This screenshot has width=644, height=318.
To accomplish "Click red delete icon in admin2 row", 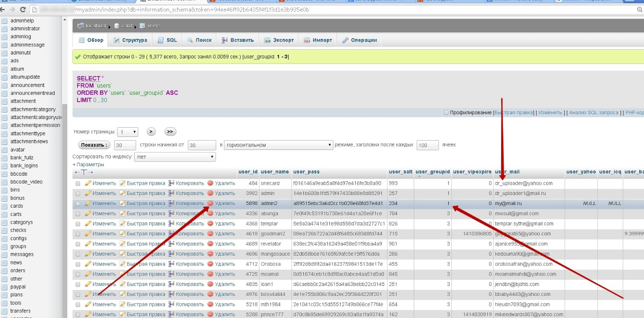I will point(210,203).
